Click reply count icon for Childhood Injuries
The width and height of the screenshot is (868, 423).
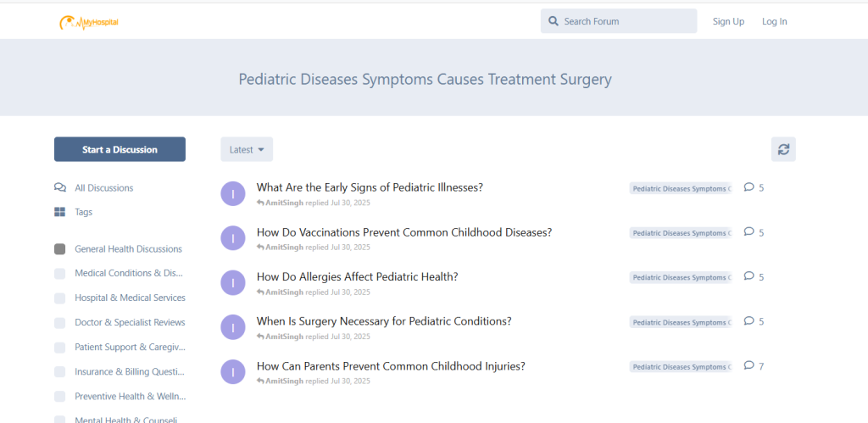(748, 366)
